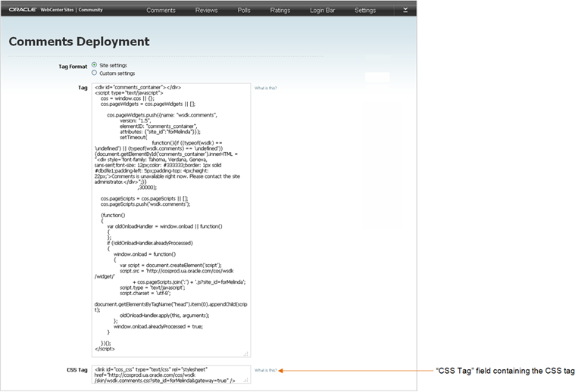The height and width of the screenshot is (392, 575).
Task: Select the Custom settings radio button
Action: 94,73
